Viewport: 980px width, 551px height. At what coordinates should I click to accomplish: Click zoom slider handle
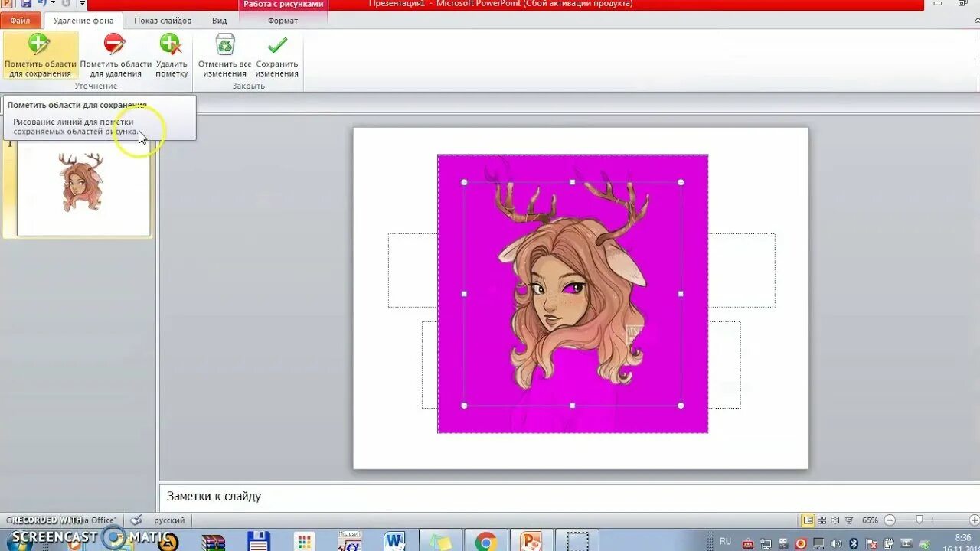click(x=920, y=520)
